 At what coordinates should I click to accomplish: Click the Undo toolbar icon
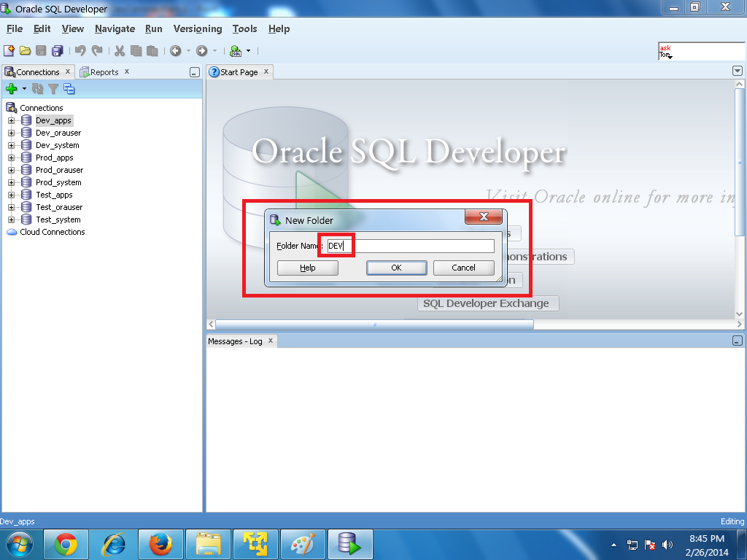(x=80, y=50)
